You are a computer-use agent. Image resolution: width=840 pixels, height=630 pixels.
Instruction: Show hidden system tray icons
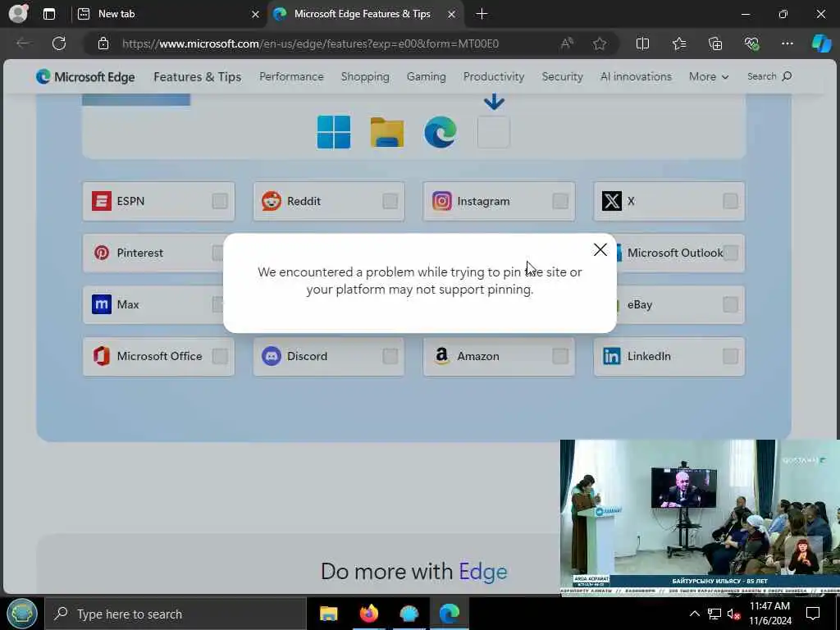(694, 614)
